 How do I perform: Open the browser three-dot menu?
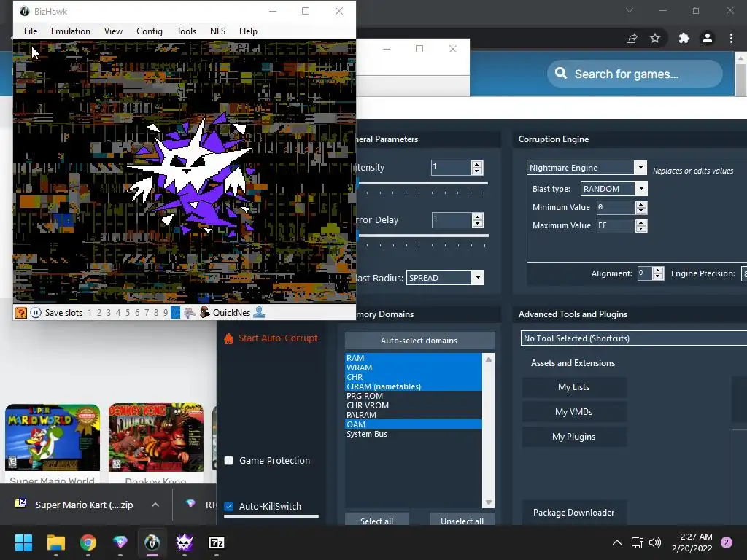click(731, 38)
